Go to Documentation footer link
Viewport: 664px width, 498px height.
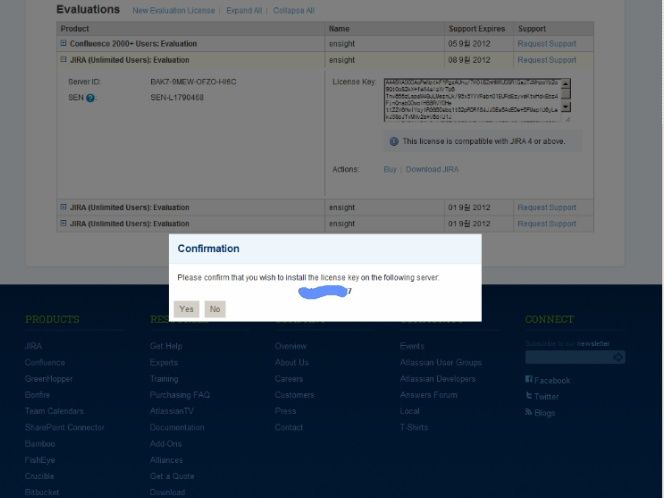point(177,427)
